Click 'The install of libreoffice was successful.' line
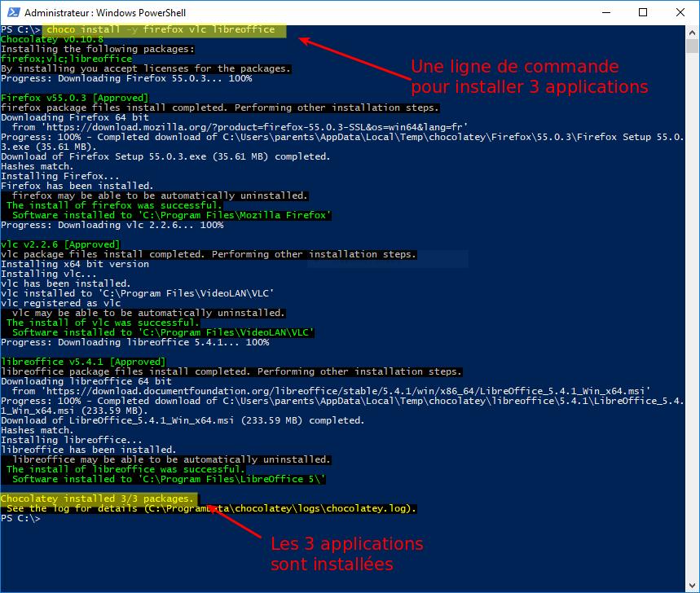 pos(125,470)
